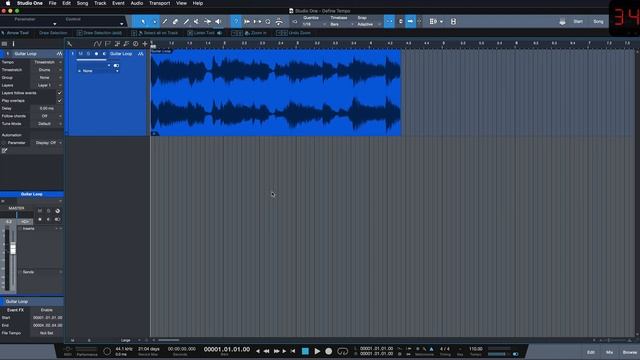The height and width of the screenshot is (360, 640).
Task: Open the File menu
Action: tap(53, 3)
